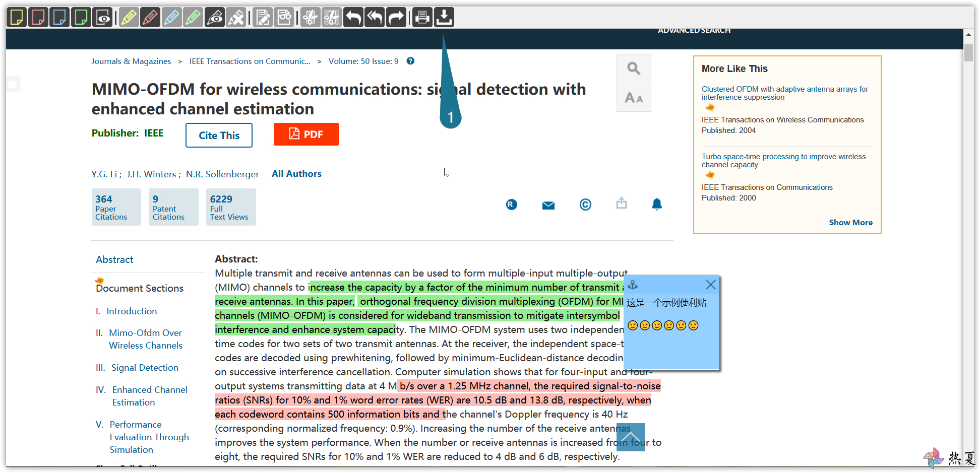
Task: Show All Authors
Action: click(296, 174)
